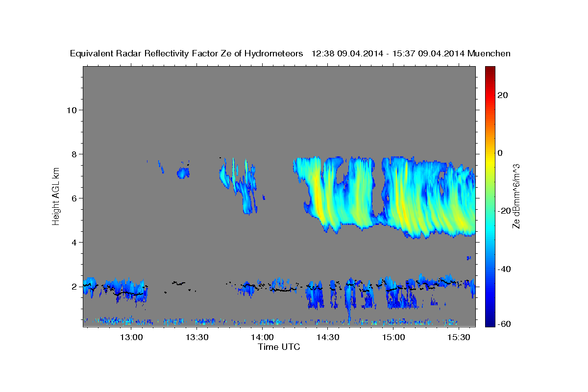Click the dark blue bottom of the colorbar
588x392 pixels.
(x=489, y=322)
